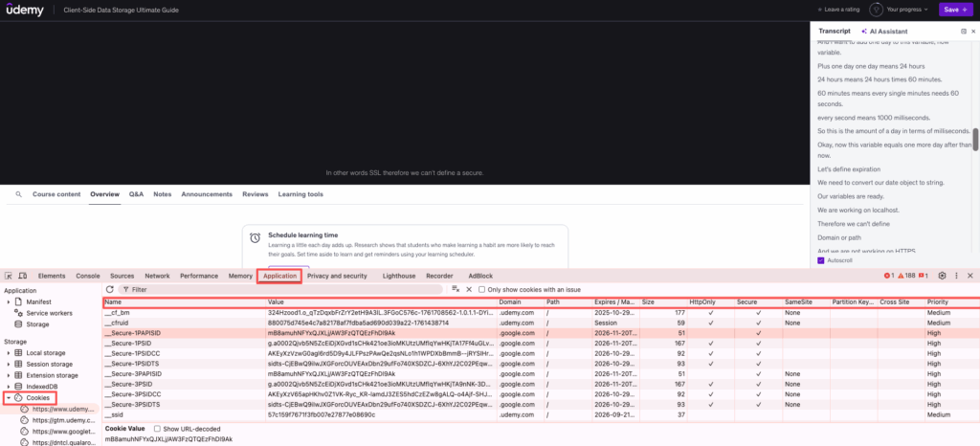This screenshot has width=980, height=446.
Task: Expand the Local storage tree item
Action: click(x=9, y=353)
